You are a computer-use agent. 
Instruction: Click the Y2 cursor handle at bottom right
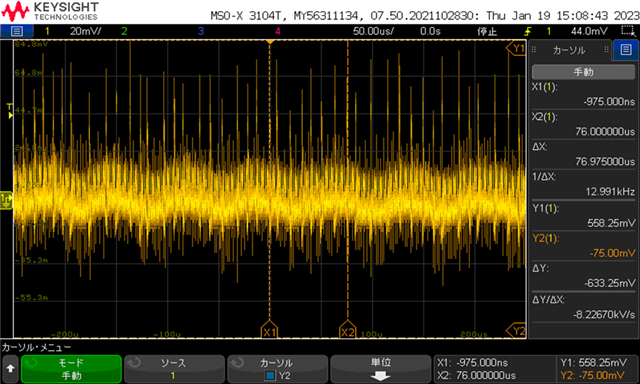pos(517,330)
